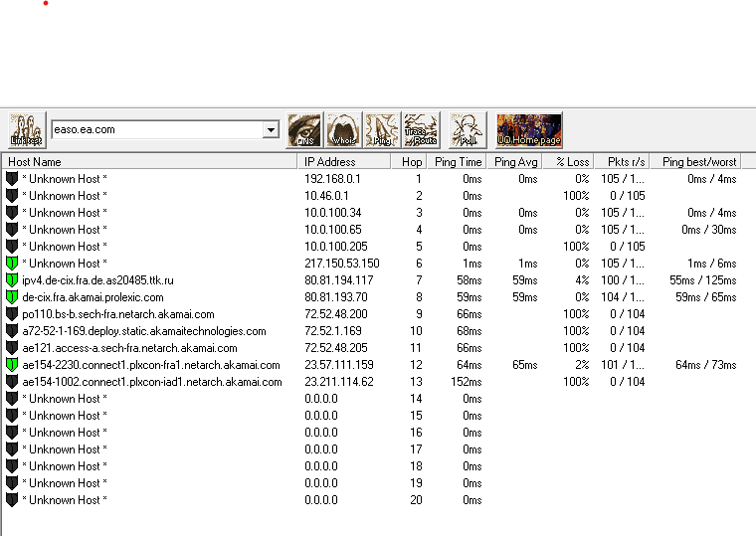Image resolution: width=756 pixels, height=536 pixels.
Task: Sort by the IP Address column header
Action: 342,161
